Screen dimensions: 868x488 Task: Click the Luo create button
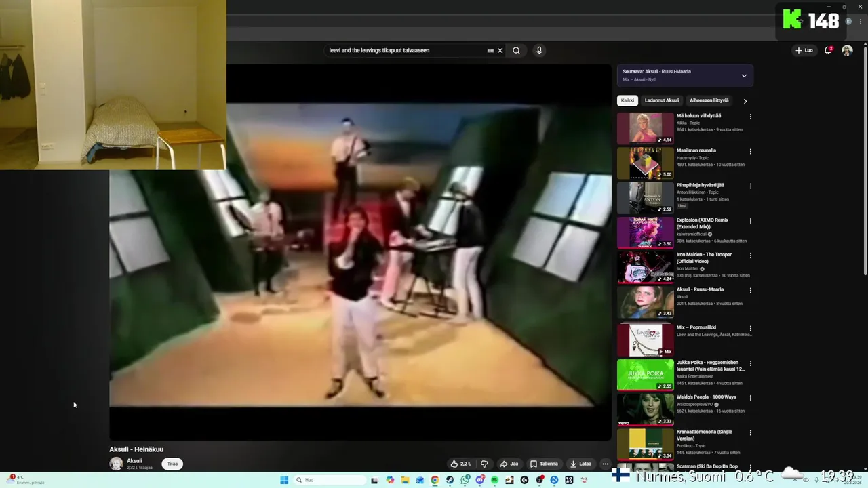point(804,50)
